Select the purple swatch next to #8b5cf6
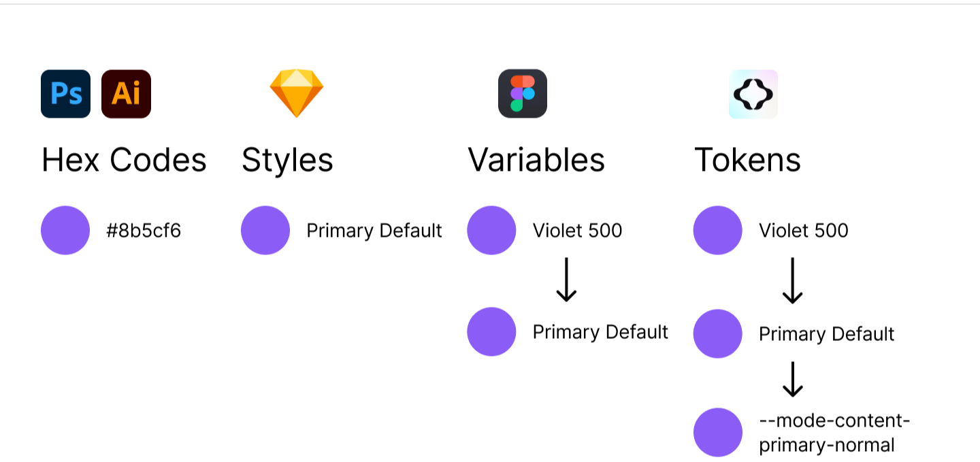Image resolution: width=980 pixels, height=462 pixels. [x=65, y=230]
